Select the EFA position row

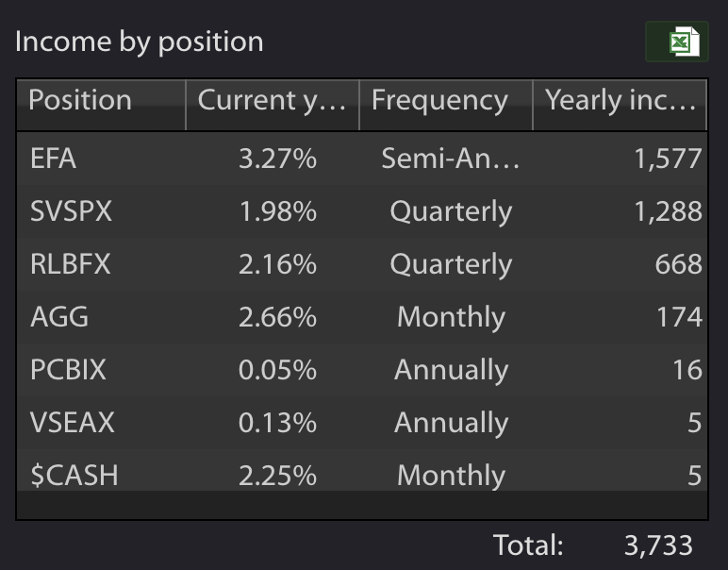pyautogui.click(x=362, y=159)
